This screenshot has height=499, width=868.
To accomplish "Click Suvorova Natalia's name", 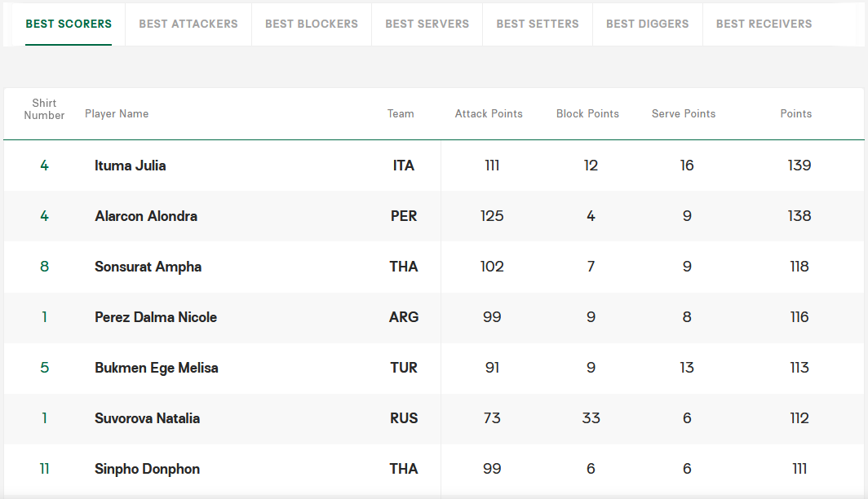I will [x=148, y=418].
